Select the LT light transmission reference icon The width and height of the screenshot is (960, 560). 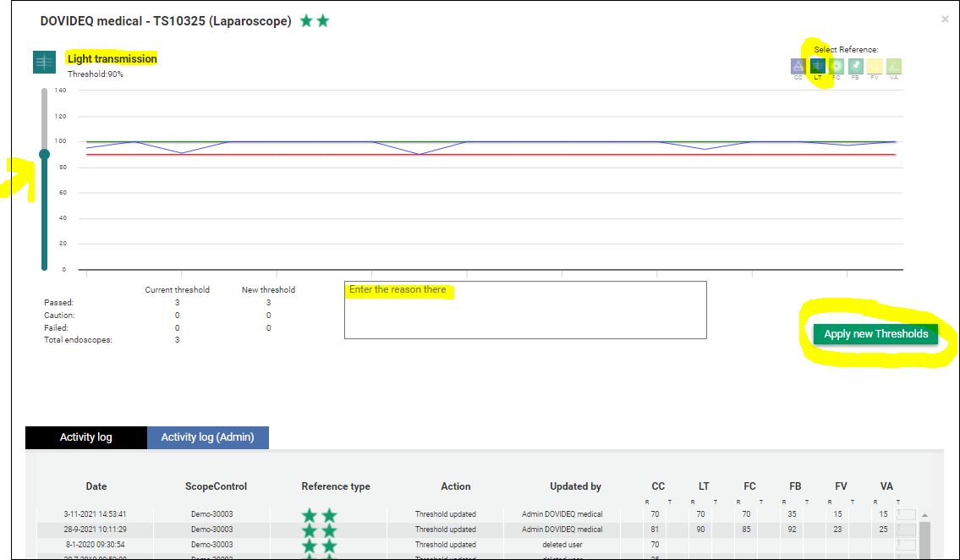click(x=818, y=66)
